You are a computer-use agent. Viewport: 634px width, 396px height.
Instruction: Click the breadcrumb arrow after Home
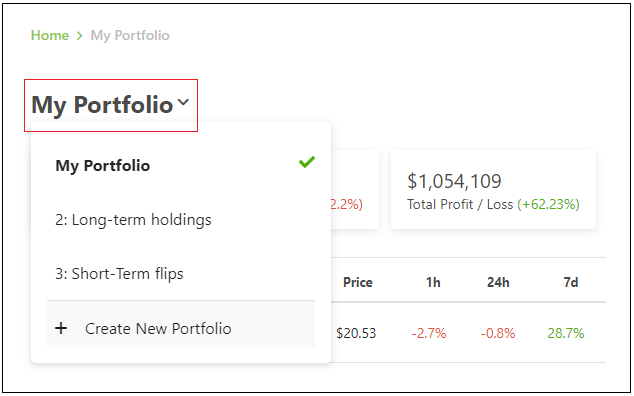(80, 36)
